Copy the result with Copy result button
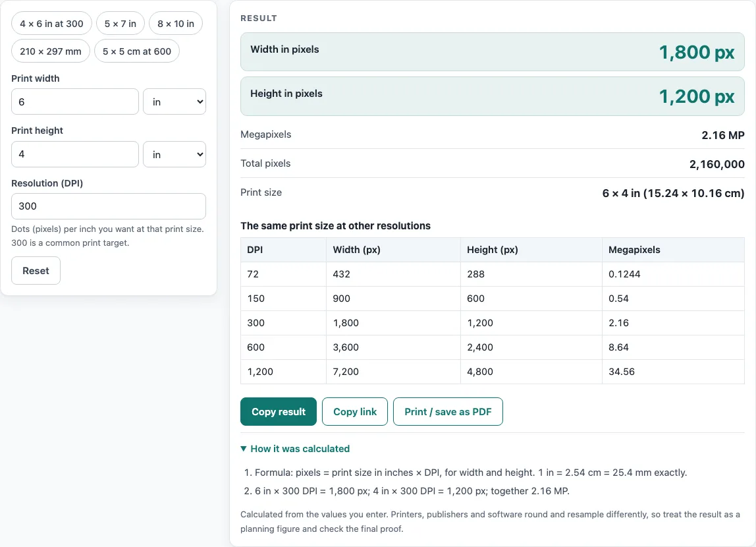Screen dimensions: 756x547 (x=279, y=411)
